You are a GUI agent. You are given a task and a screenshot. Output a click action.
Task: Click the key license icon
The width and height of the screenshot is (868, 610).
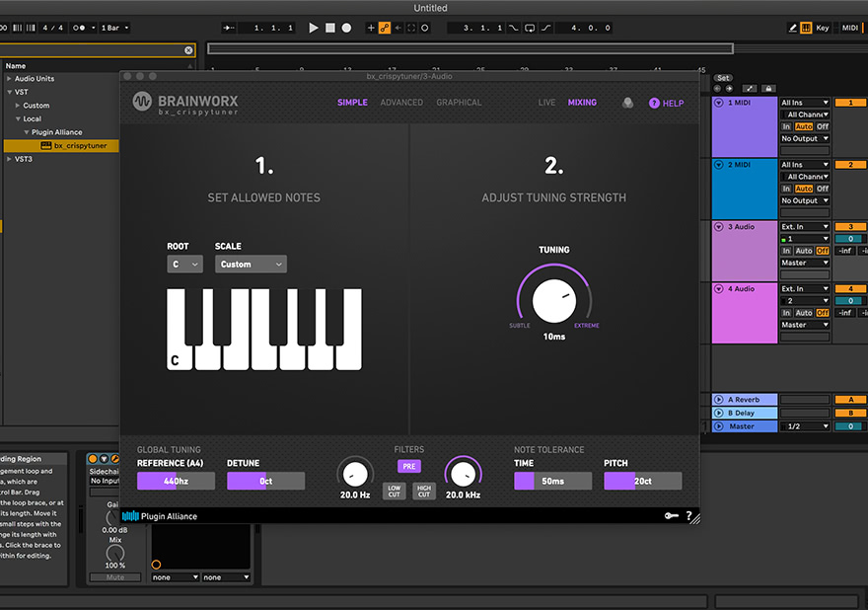point(671,515)
